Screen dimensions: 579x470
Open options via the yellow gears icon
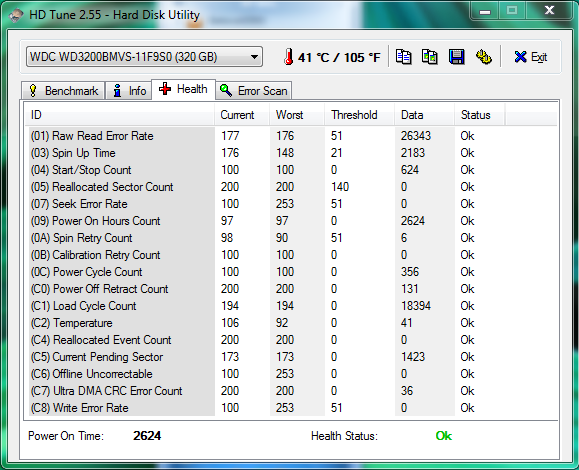point(484,57)
